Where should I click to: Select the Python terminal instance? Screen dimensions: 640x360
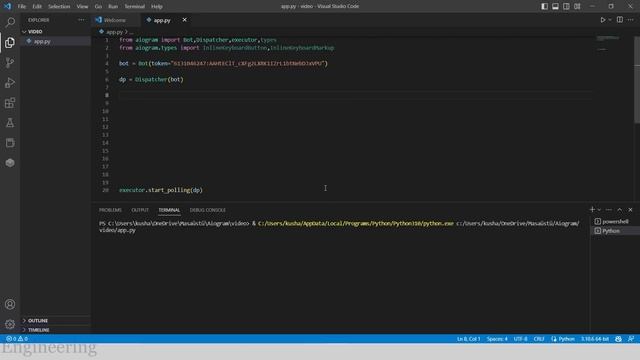(615, 231)
